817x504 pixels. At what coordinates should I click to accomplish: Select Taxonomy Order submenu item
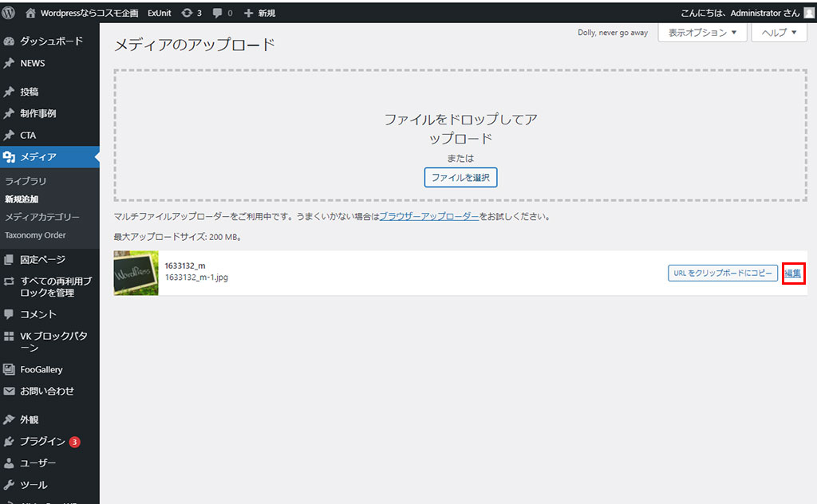(35, 235)
